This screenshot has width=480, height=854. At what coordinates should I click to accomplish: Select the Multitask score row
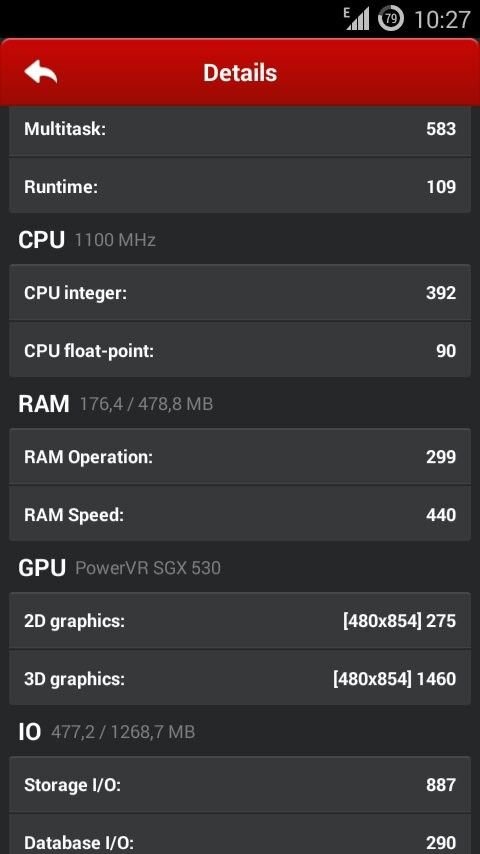(240, 129)
